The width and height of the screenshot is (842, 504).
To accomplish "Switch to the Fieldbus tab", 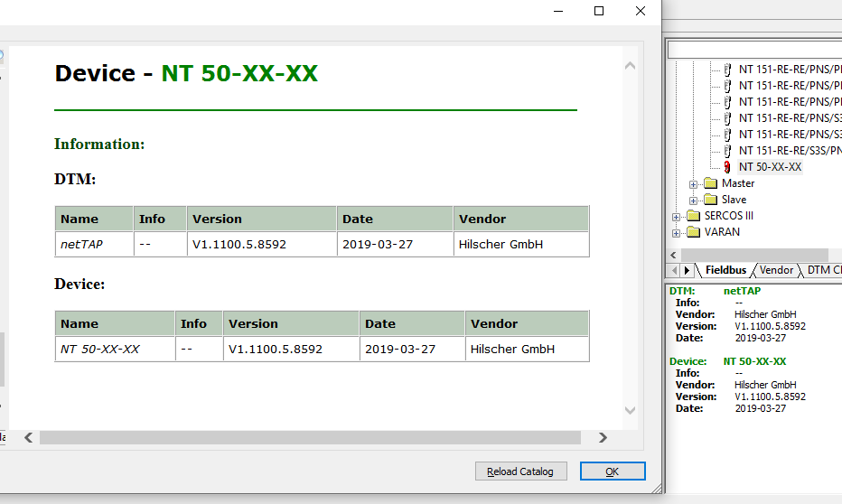I will pos(725,271).
